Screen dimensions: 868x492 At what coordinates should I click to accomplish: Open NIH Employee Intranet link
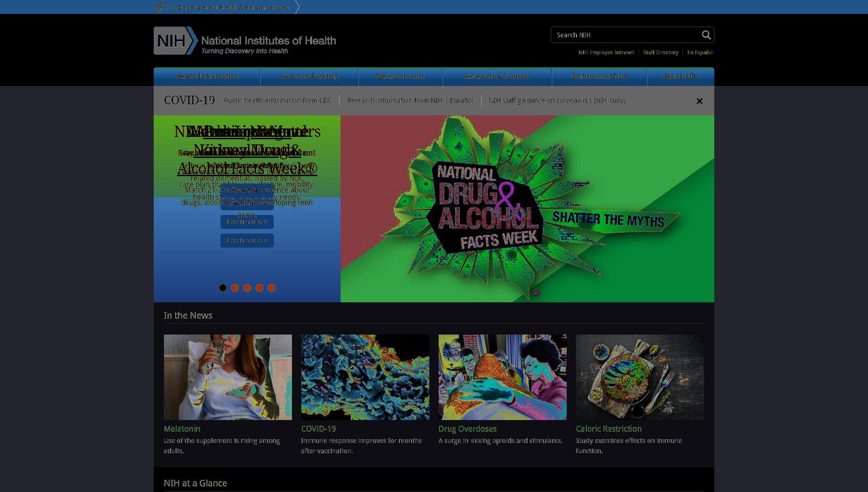[x=606, y=52]
